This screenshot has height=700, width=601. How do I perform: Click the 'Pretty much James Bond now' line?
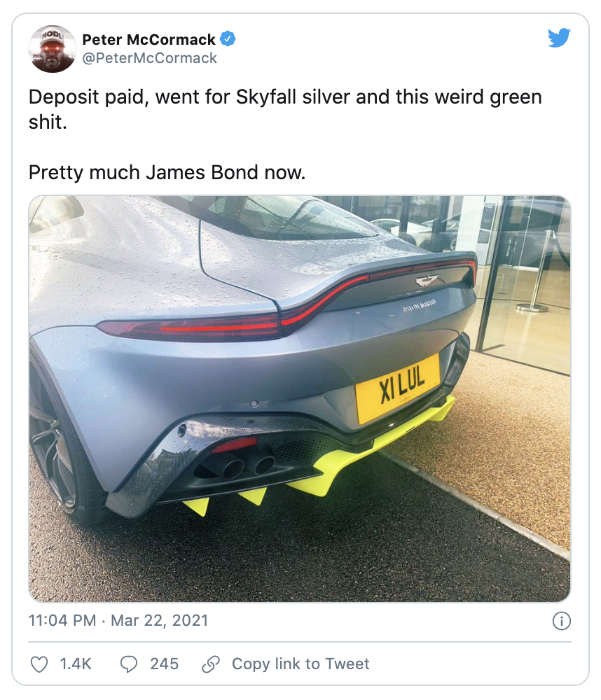(167, 172)
